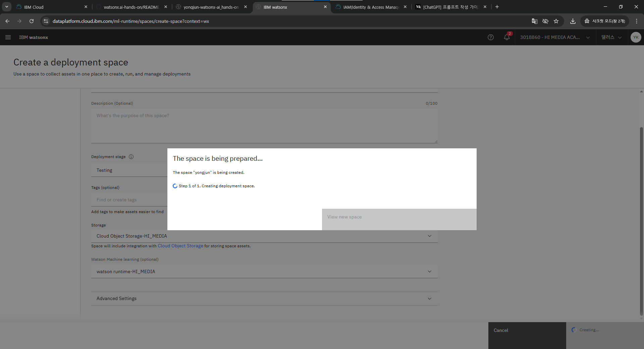Close the IBM Cloud tab
644x349 pixels.
tap(86, 7)
